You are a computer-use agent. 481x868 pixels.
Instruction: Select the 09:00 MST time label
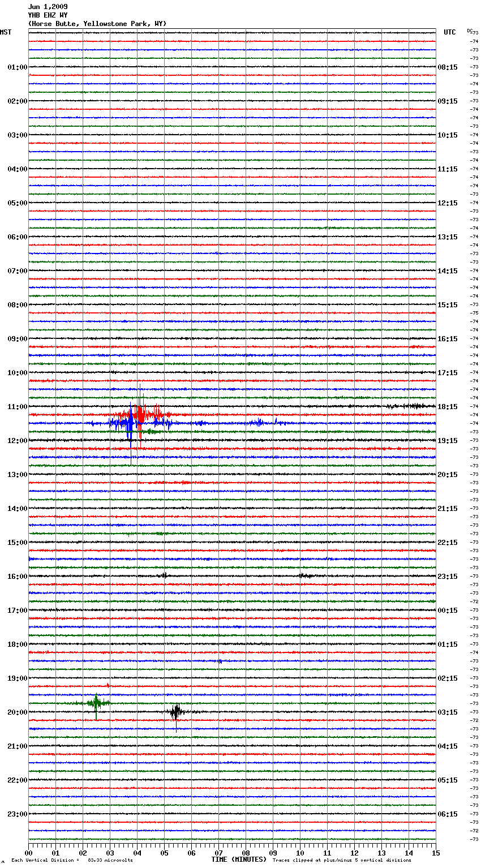[x=18, y=339]
